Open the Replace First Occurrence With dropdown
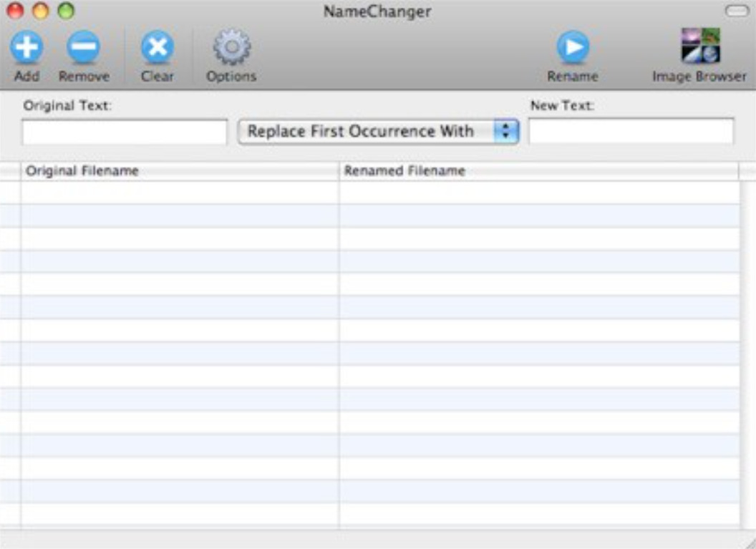 click(x=378, y=132)
